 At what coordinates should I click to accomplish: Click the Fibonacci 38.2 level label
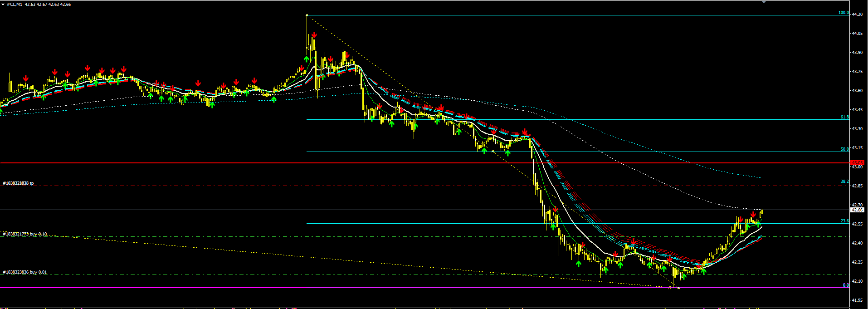click(x=844, y=181)
